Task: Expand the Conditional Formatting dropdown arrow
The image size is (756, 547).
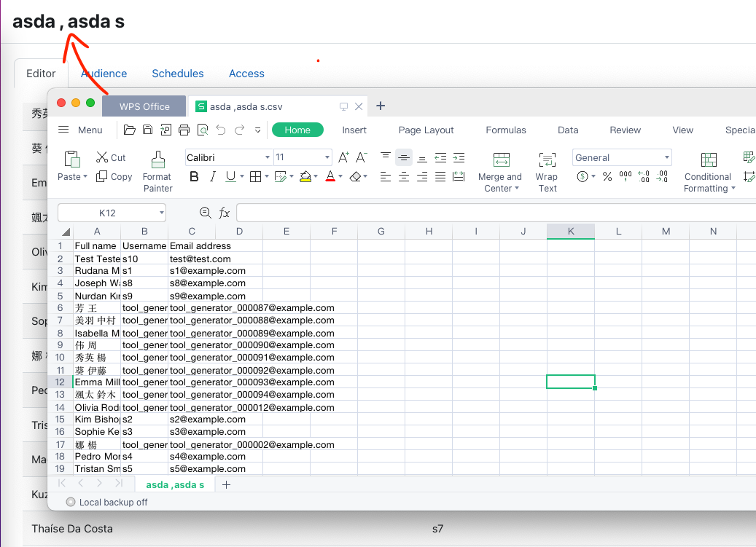Action: [x=733, y=188]
